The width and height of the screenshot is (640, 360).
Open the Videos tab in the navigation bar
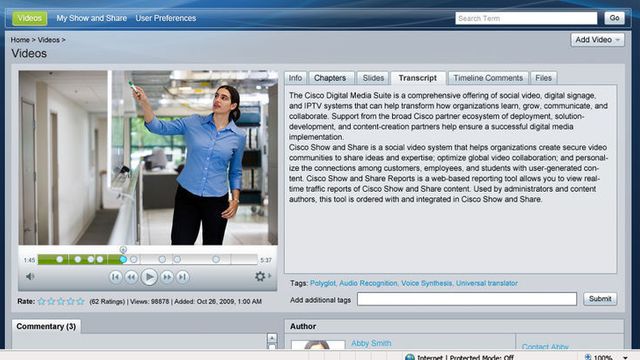pyautogui.click(x=29, y=18)
